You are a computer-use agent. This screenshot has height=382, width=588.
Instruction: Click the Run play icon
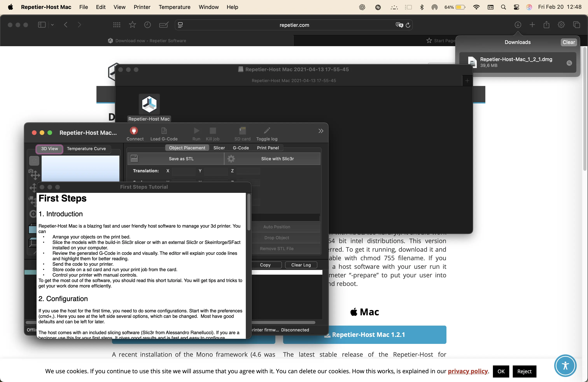tap(196, 131)
